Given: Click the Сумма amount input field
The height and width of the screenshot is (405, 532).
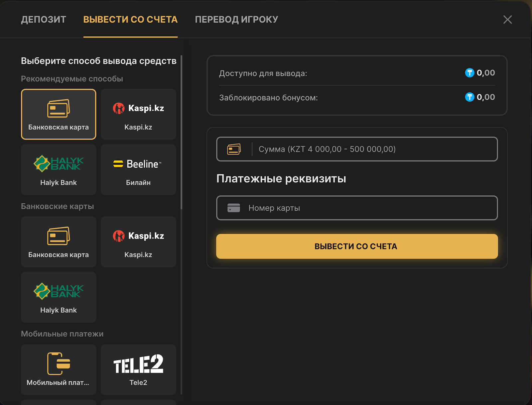Looking at the screenshot, I should (x=372, y=149).
